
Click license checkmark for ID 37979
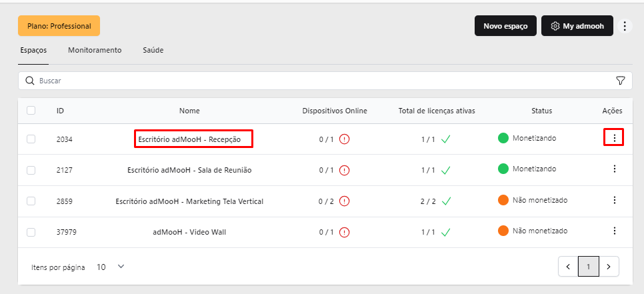tap(445, 233)
